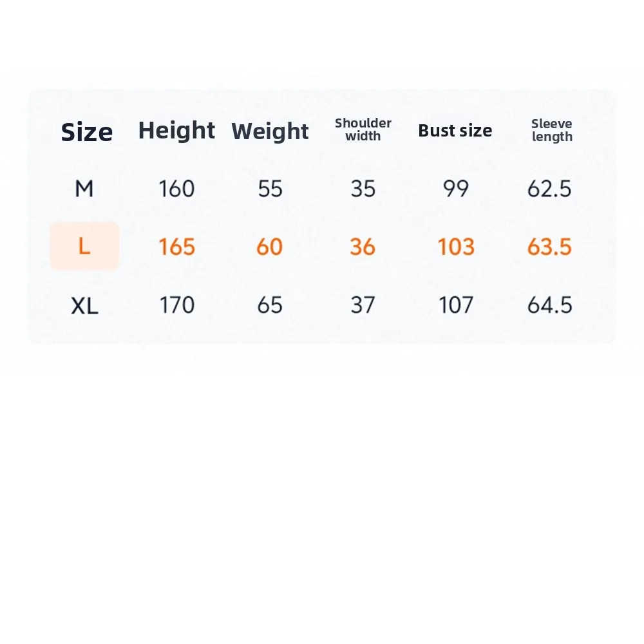Click the M size label
The width and height of the screenshot is (644, 644).
84,189
